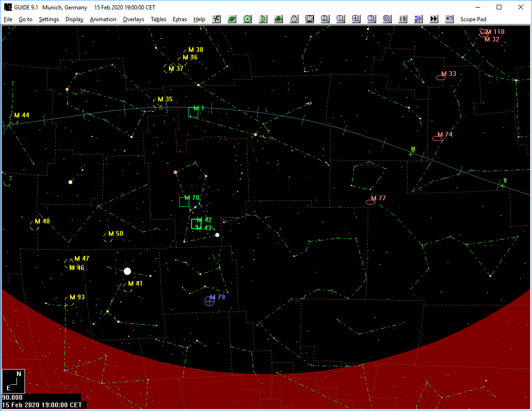Screen dimensions: 532x411
Task: Expand the Animation menu
Action: [x=103, y=19]
